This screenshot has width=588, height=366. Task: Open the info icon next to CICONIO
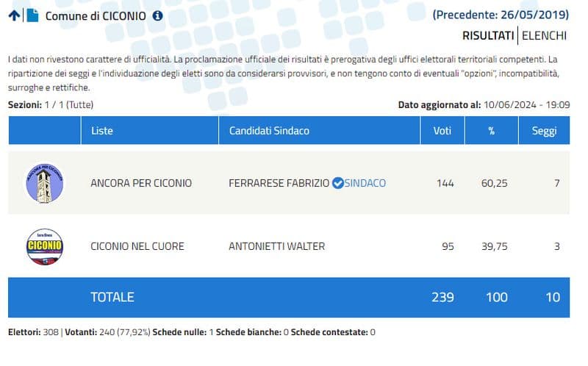click(x=157, y=15)
